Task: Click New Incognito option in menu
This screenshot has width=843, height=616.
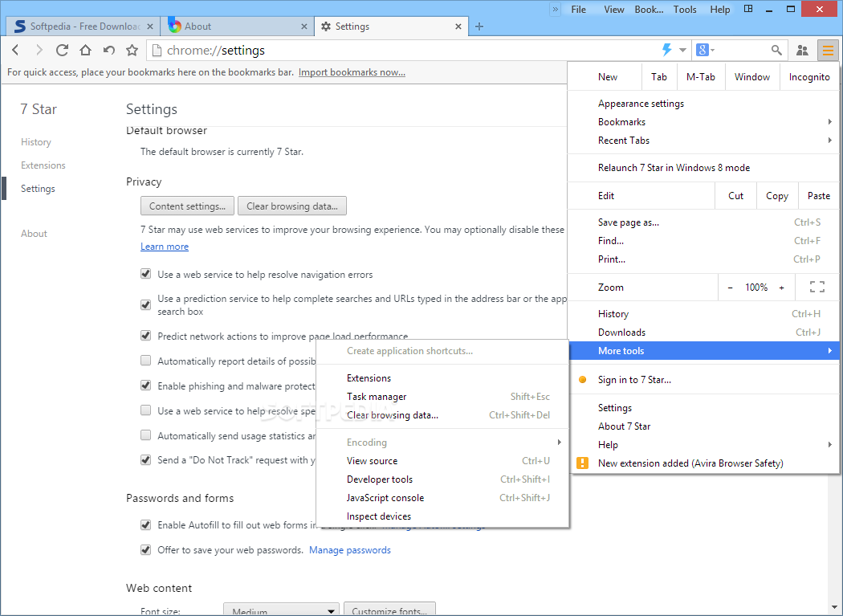Action: (808, 77)
